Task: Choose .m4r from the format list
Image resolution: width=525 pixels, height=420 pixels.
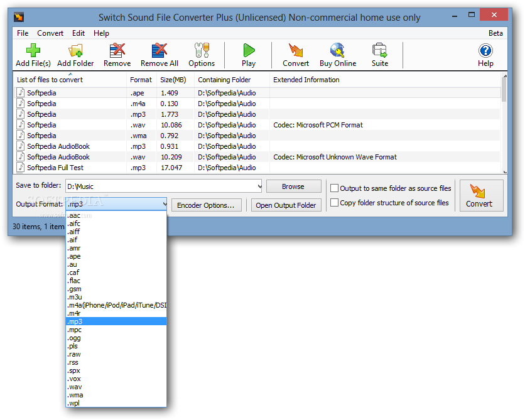Action: [x=116, y=313]
